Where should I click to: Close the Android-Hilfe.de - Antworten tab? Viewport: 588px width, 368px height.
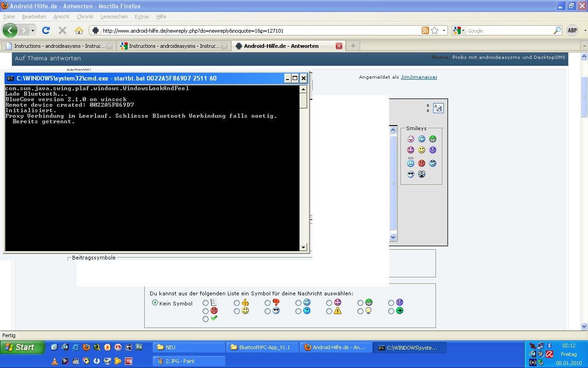[x=339, y=46]
